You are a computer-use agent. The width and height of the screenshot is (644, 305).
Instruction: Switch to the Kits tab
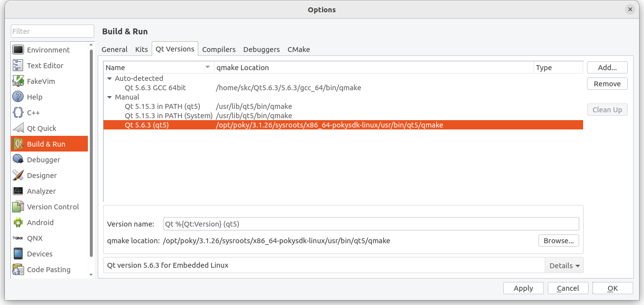[141, 49]
